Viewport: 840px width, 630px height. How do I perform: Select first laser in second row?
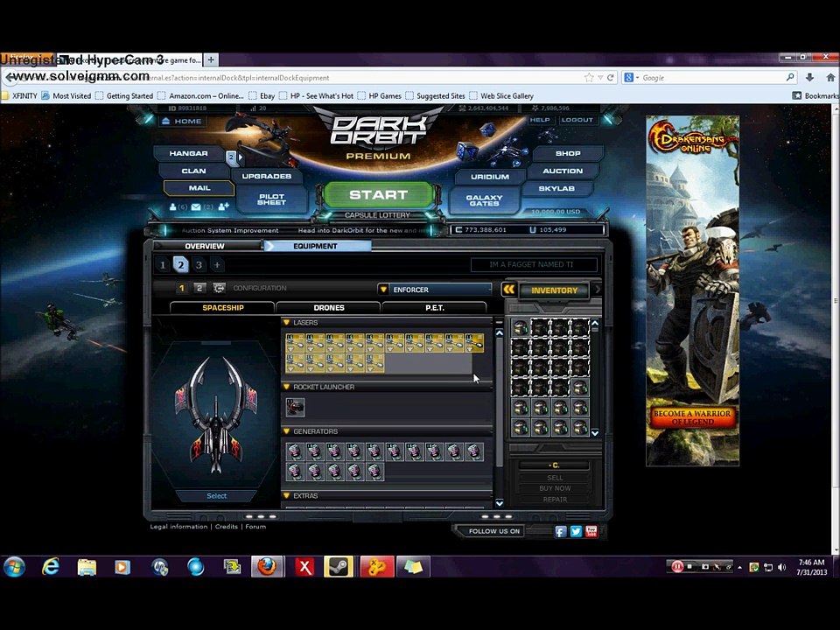295,363
